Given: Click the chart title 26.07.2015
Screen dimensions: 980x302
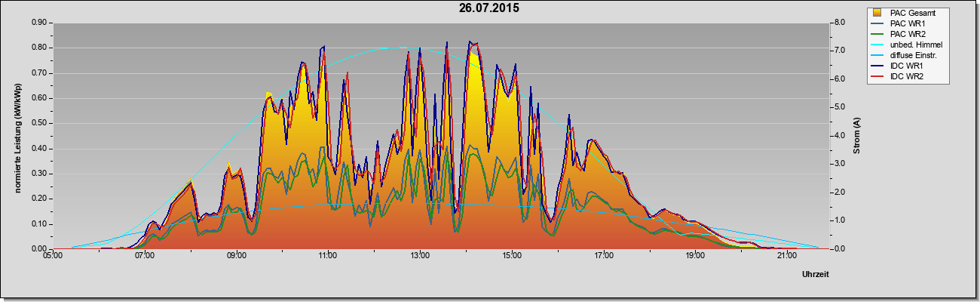Looking at the screenshot, I should point(489,9).
